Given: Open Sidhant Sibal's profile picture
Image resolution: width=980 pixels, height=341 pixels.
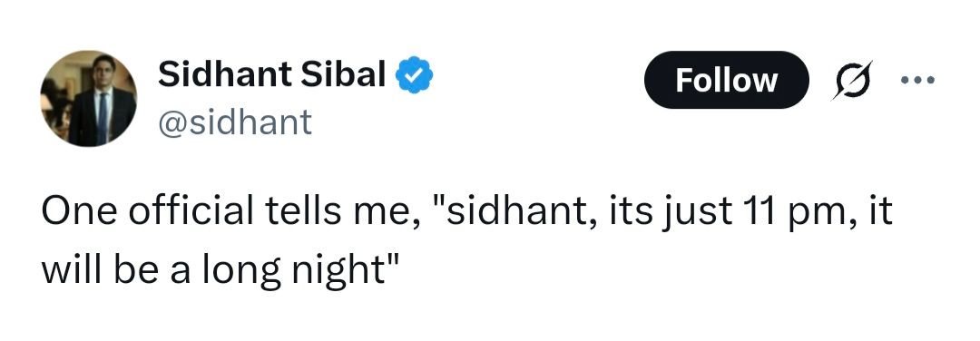Looking at the screenshot, I should pos(88,99).
